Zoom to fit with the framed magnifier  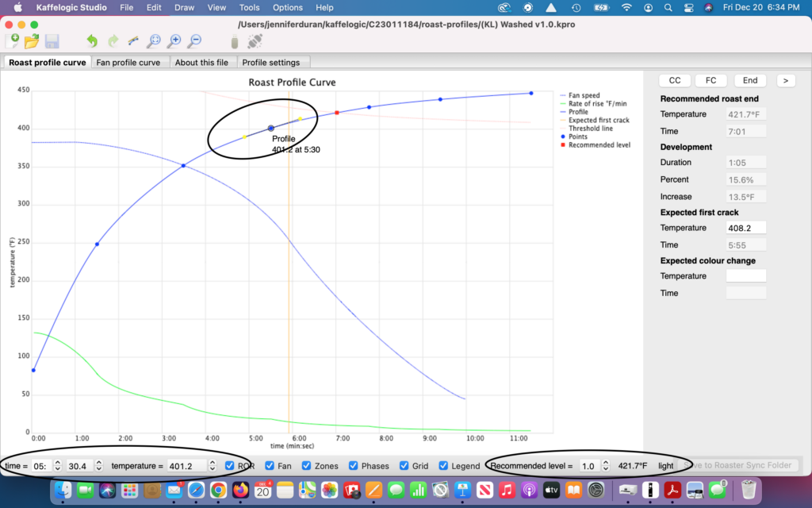click(x=154, y=41)
